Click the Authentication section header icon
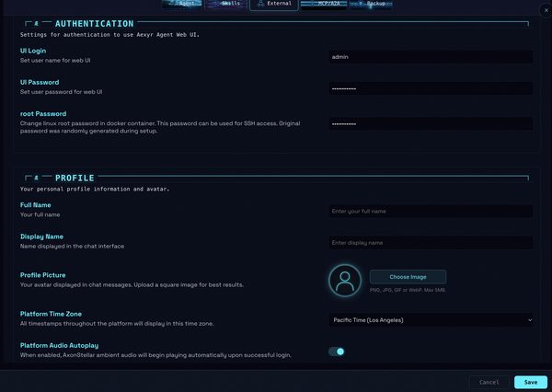The height and width of the screenshot is (392, 552). click(36, 24)
